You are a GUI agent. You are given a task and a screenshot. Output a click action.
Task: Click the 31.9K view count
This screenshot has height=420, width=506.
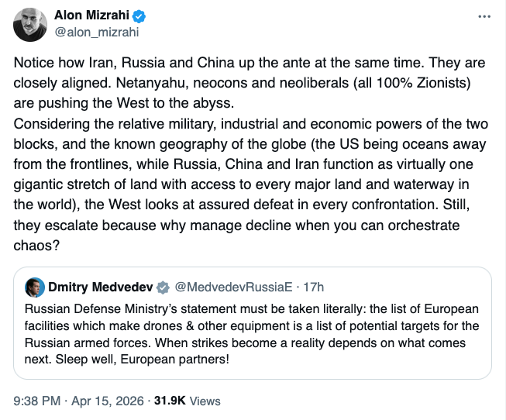(x=170, y=401)
